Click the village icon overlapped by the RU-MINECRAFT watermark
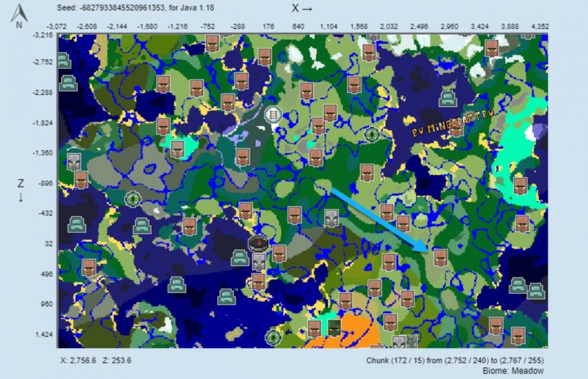Image resolution: width=588 pixels, height=379 pixels. pyautogui.click(x=456, y=129)
